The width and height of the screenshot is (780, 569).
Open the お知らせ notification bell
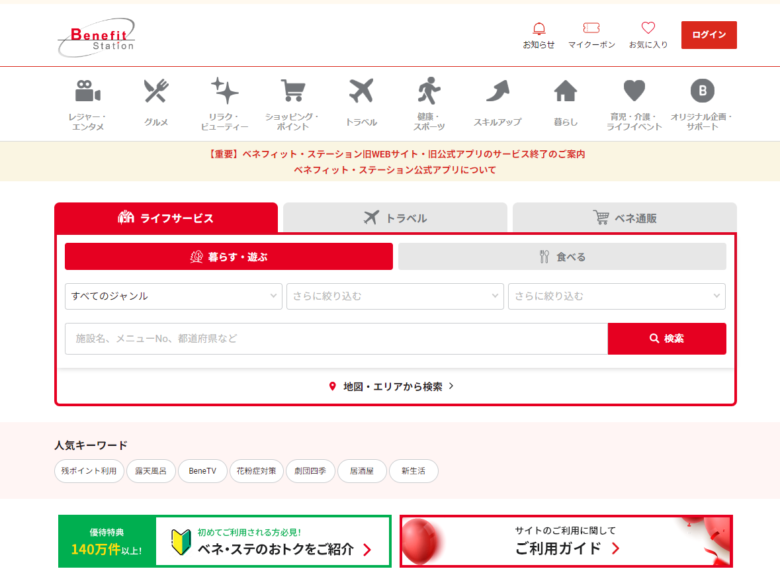[x=538, y=30]
